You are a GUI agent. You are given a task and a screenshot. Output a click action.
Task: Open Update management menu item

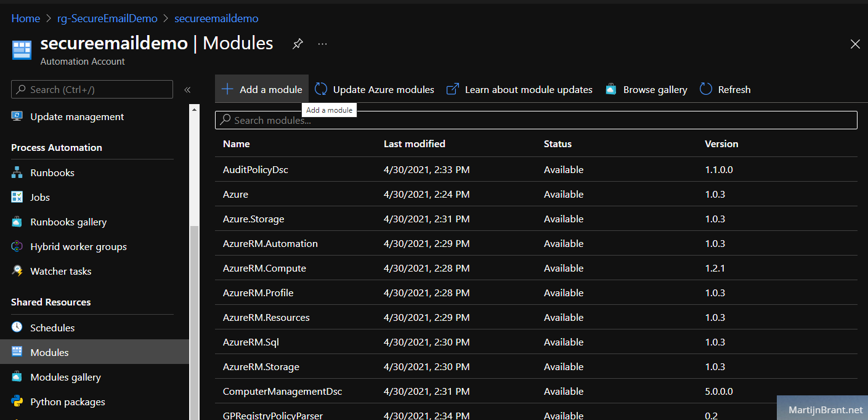tap(94, 116)
